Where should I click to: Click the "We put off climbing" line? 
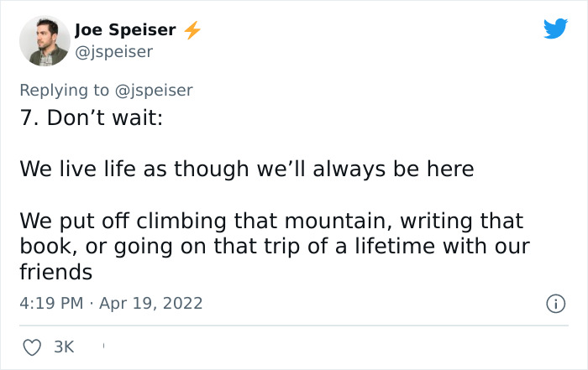coord(271,221)
